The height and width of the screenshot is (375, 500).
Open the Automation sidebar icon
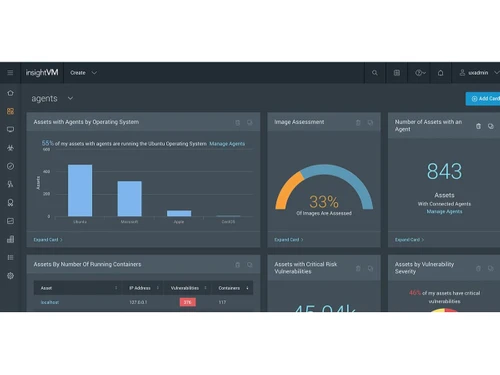(x=10, y=221)
